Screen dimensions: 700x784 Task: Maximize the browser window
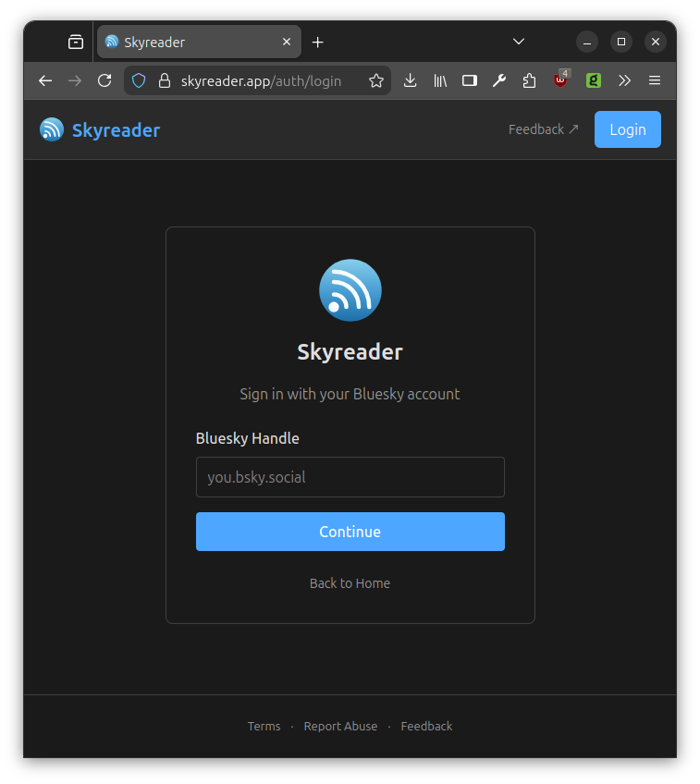[x=621, y=42]
